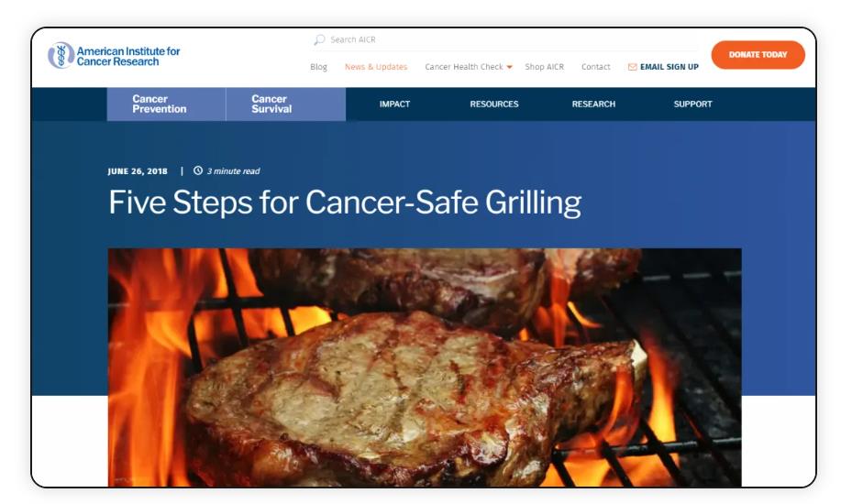Go to the Blog link
This screenshot has height=504, width=852.
tap(318, 67)
